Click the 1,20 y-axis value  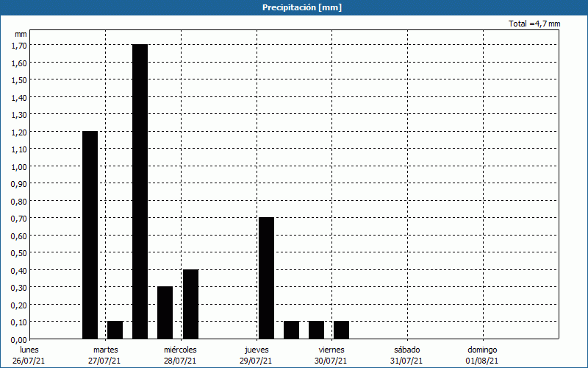click(x=19, y=132)
